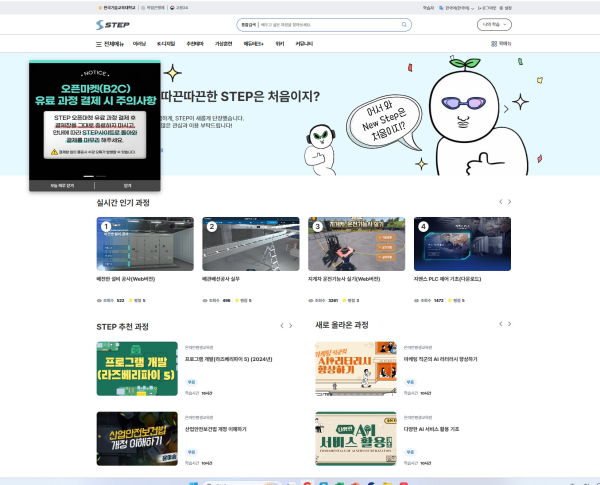Click the 산업안전보건법 개정 이해하기 title text
Image resolution: width=600 pixels, height=485 pixels.
[215, 429]
